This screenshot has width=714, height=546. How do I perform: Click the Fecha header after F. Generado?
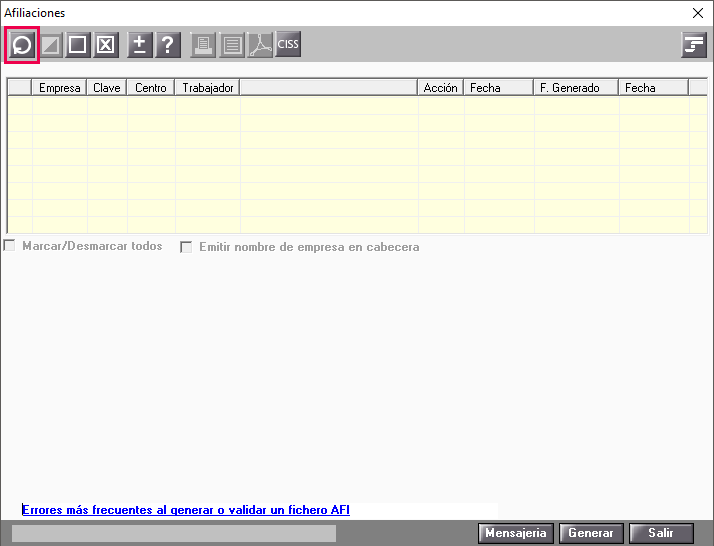[653, 87]
